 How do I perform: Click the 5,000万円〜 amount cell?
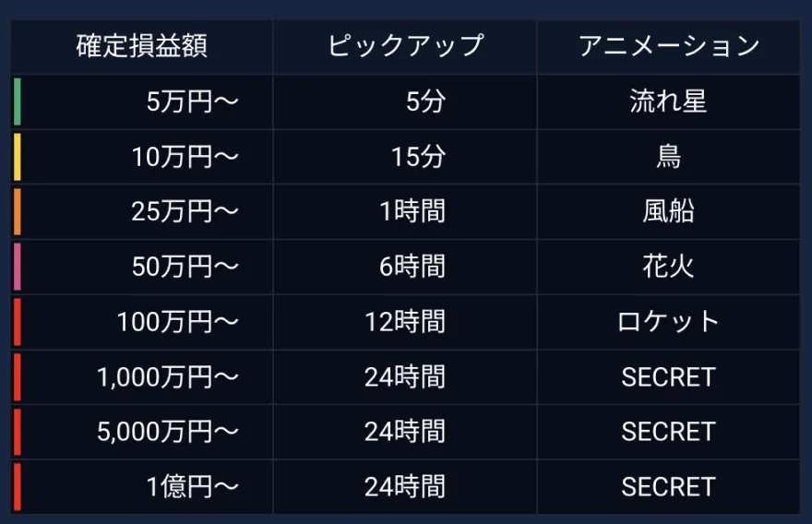[167, 432]
